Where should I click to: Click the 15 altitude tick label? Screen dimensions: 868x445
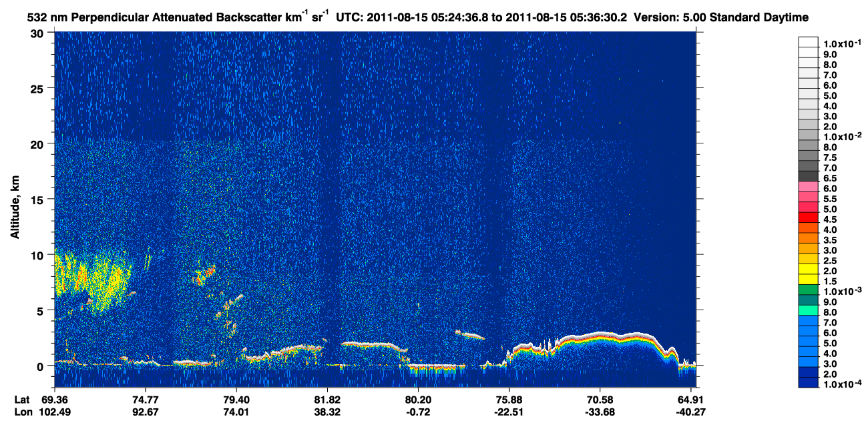point(39,199)
